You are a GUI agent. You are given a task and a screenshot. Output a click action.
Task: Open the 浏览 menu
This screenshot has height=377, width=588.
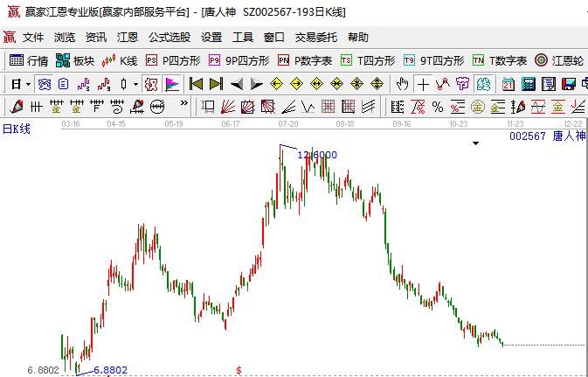pos(65,37)
